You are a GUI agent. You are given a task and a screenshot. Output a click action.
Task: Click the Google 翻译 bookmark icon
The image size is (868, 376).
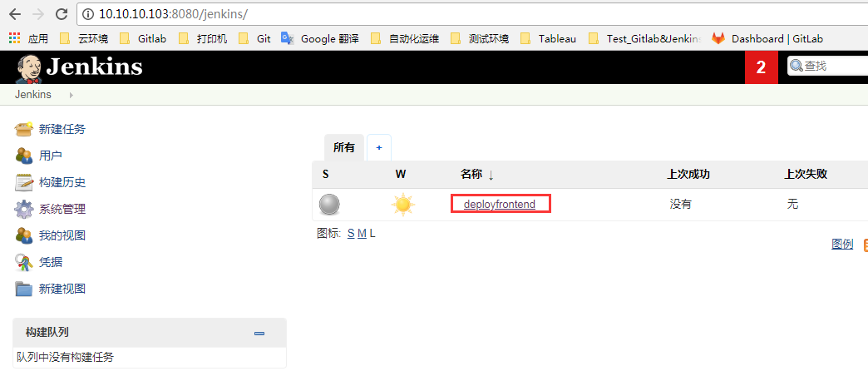point(287,38)
